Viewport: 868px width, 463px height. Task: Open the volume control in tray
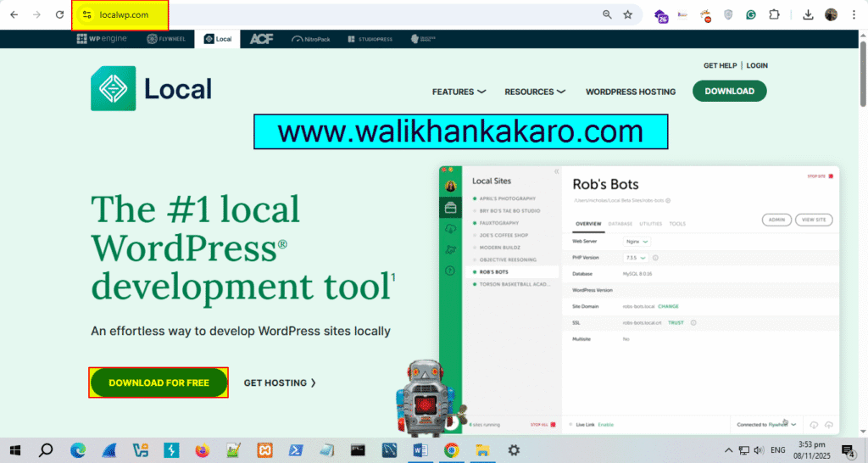coord(759,450)
